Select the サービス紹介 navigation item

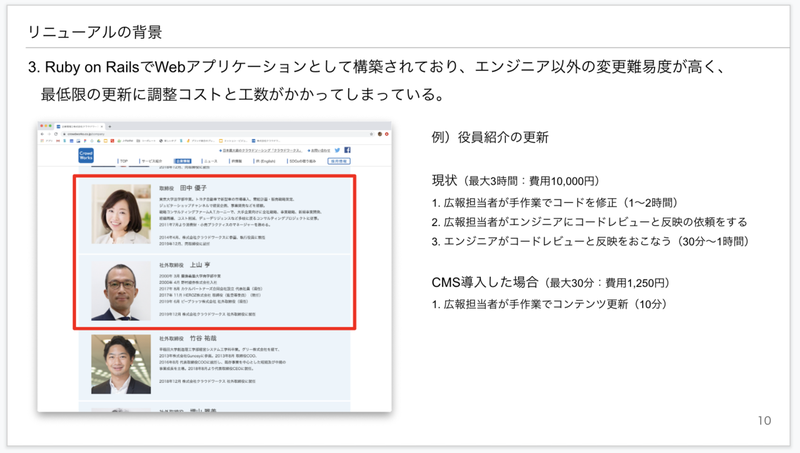point(151,160)
